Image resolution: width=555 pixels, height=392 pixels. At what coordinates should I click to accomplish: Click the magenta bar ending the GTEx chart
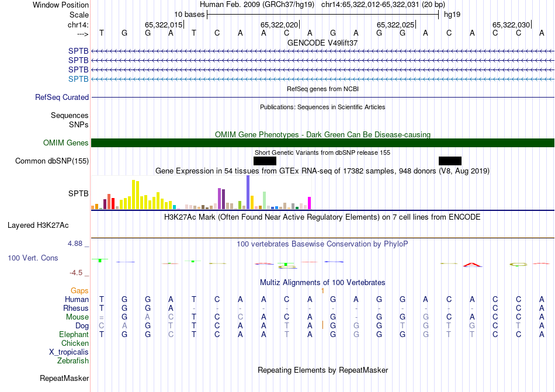309,203
